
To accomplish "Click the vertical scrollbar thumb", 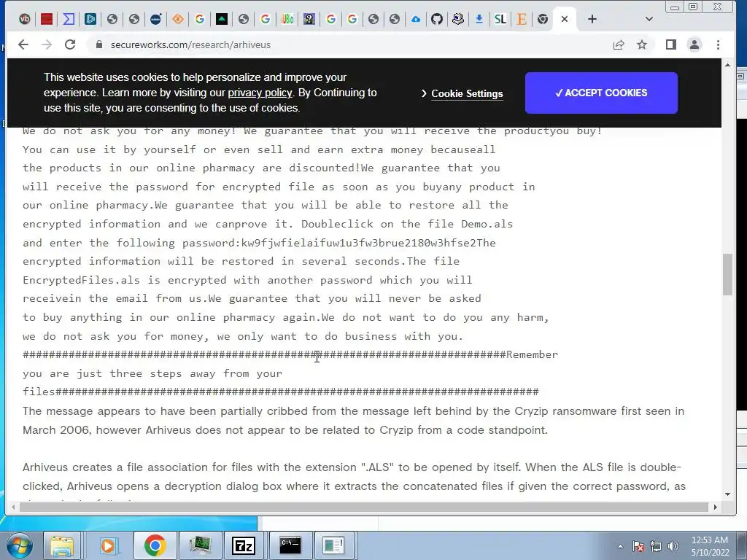I will 727,274.
